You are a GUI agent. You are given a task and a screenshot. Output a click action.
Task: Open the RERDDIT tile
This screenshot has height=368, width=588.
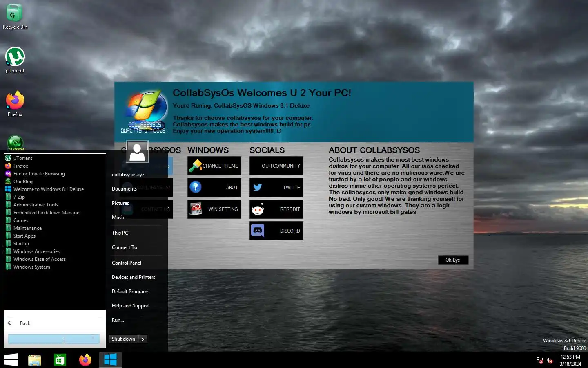276,209
